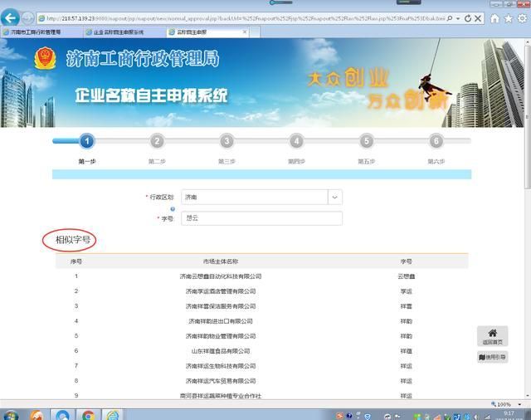
Task: Click the 序号 column header
Action: point(76,261)
